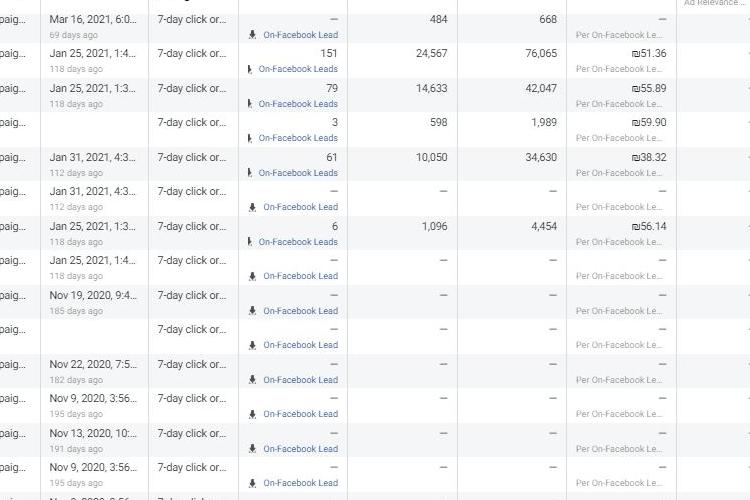The image size is (750, 500).
Task: Click '7-day click or...' in the Mar 16 row
Action: point(192,20)
